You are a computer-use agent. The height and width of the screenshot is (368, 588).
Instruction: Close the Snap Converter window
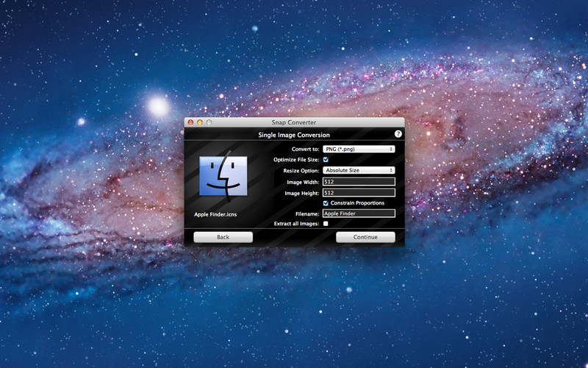click(x=190, y=121)
